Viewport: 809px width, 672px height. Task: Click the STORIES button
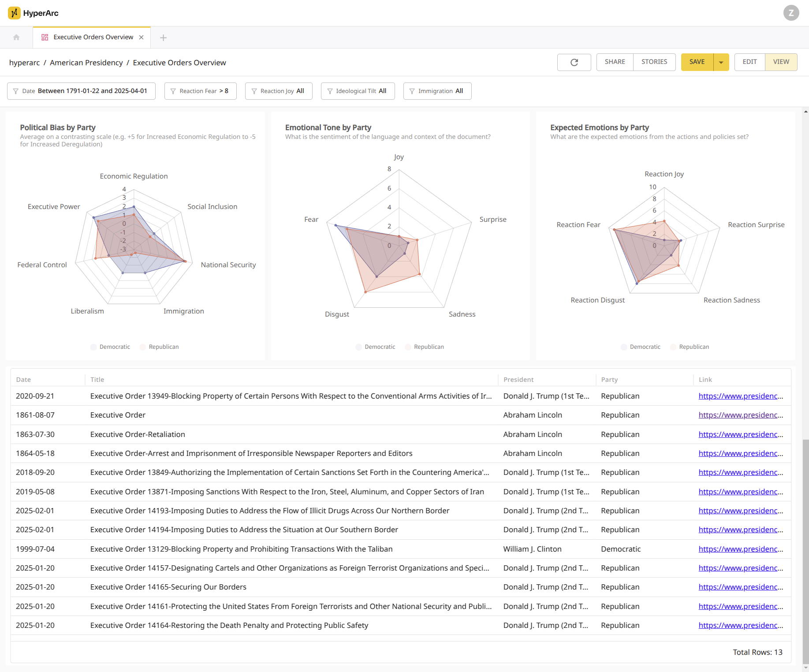[x=654, y=62]
